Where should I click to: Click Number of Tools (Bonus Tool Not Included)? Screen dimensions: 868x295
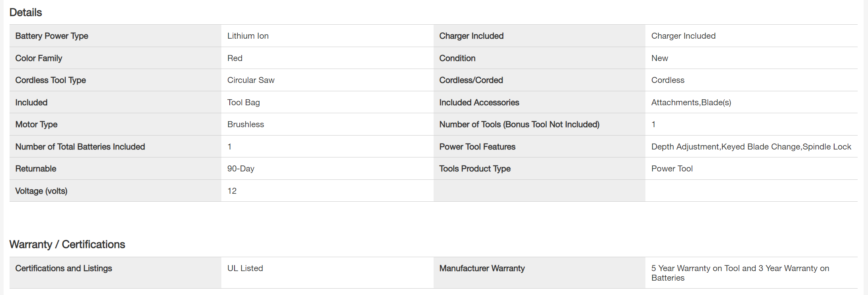[519, 124]
